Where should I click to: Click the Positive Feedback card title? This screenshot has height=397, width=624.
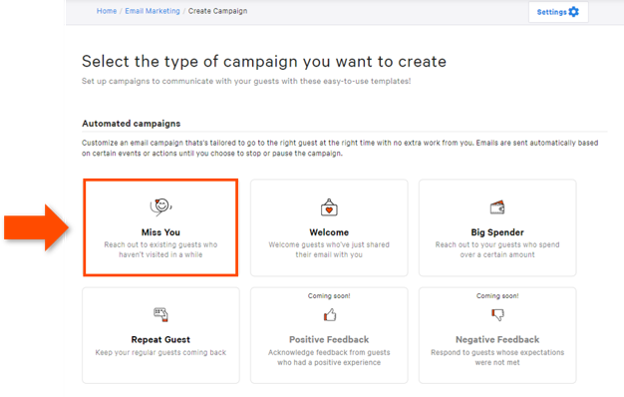point(329,340)
